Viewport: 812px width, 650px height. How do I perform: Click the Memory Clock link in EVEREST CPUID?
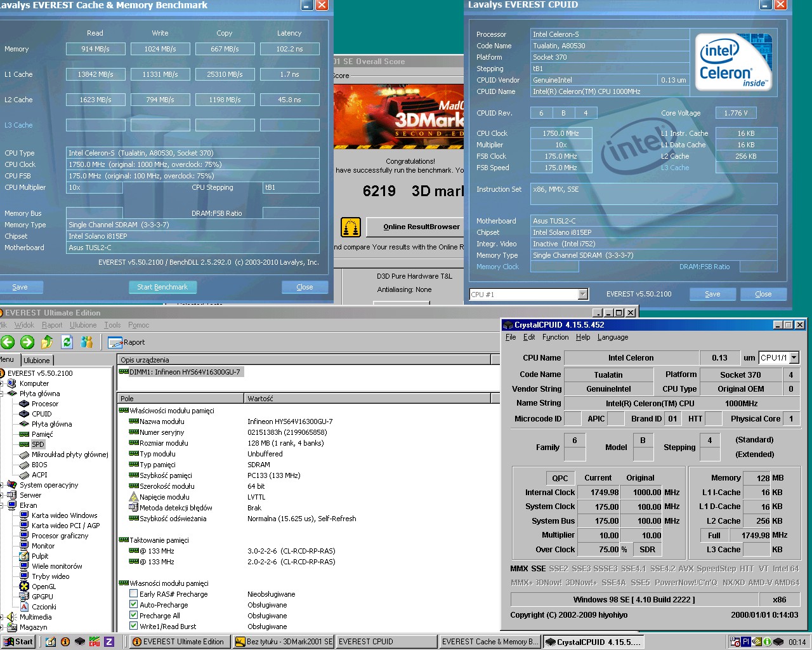pyautogui.click(x=497, y=267)
